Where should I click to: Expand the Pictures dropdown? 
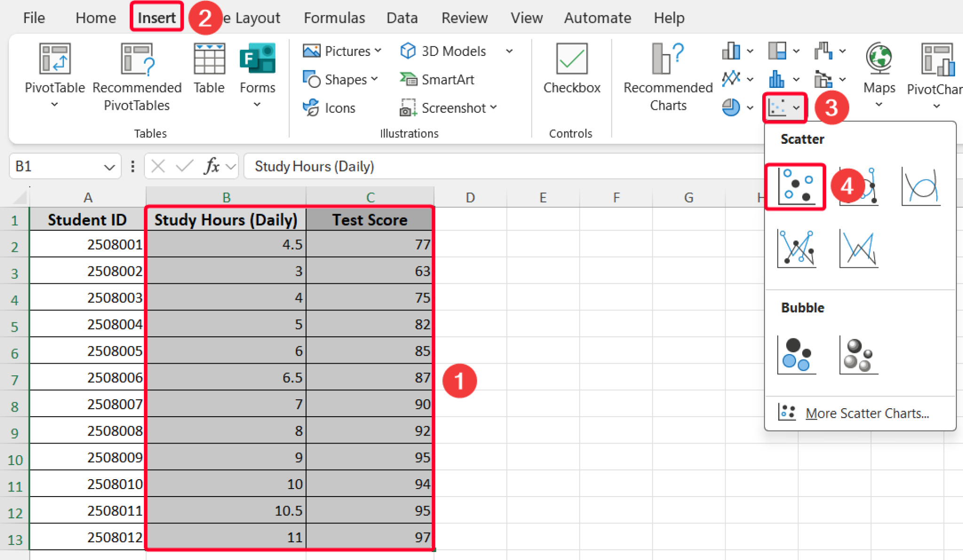[x=379, y=51]
